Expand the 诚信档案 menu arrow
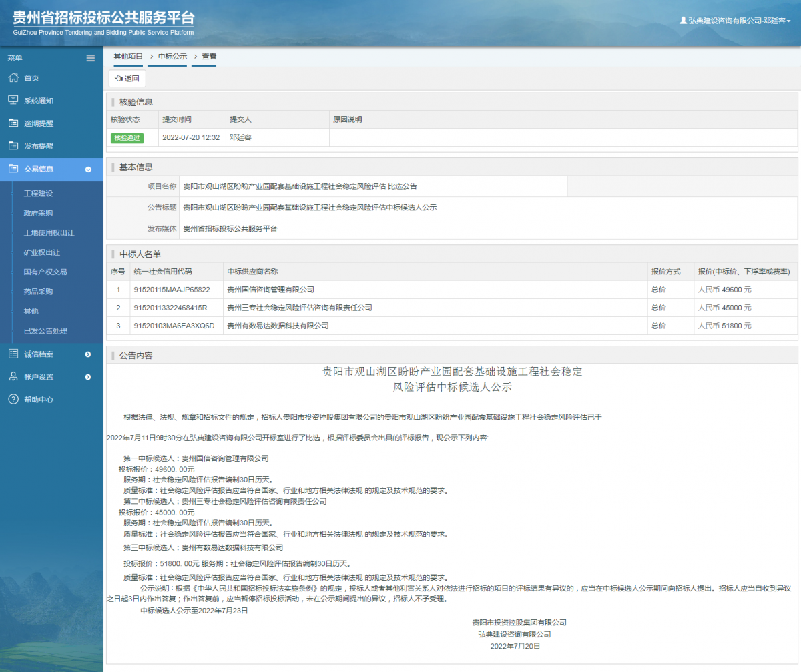The width and height of the screenshot is (801, 672). coord(88,354)
